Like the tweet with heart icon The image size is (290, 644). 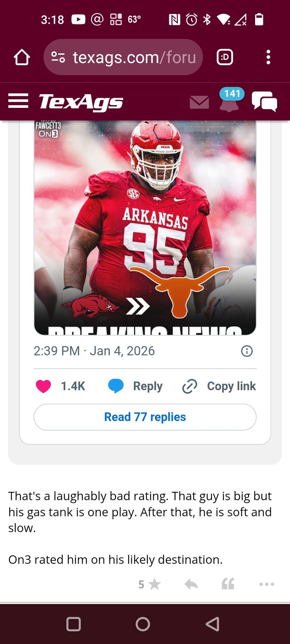tap(43, 386)
